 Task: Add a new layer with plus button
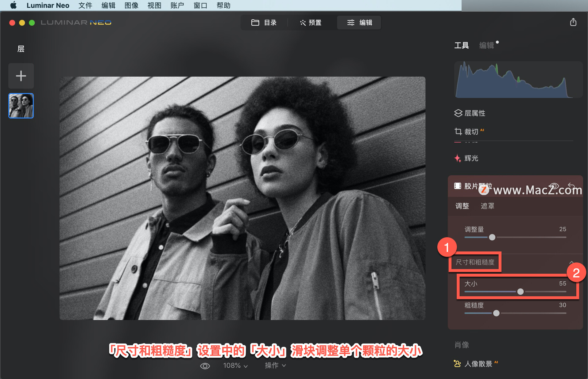21,76
